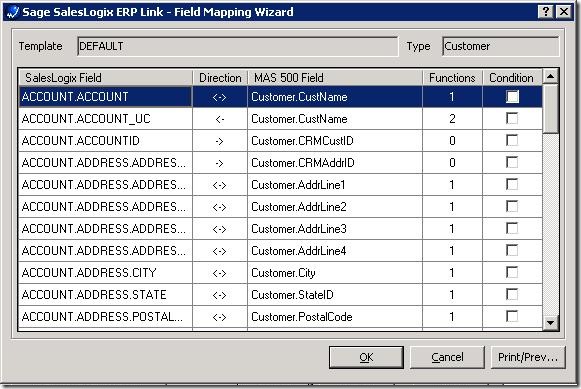Click the MAS 500 Field column header
This screenshot has height=389, width=581.
tap(335, 77)
